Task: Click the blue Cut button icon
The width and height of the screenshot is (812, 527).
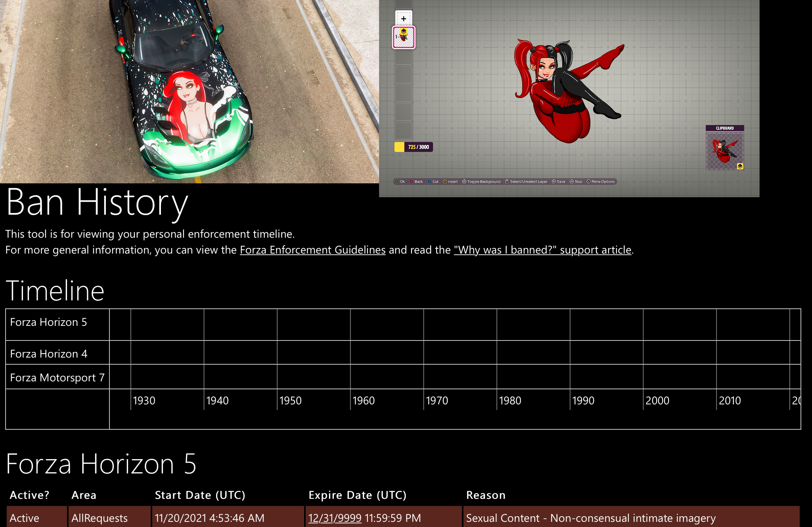Action: (x=429, y=181)
